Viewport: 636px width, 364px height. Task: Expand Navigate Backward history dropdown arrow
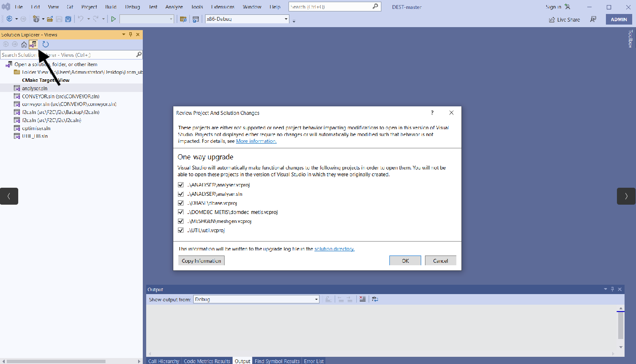[x=17, y=19]
